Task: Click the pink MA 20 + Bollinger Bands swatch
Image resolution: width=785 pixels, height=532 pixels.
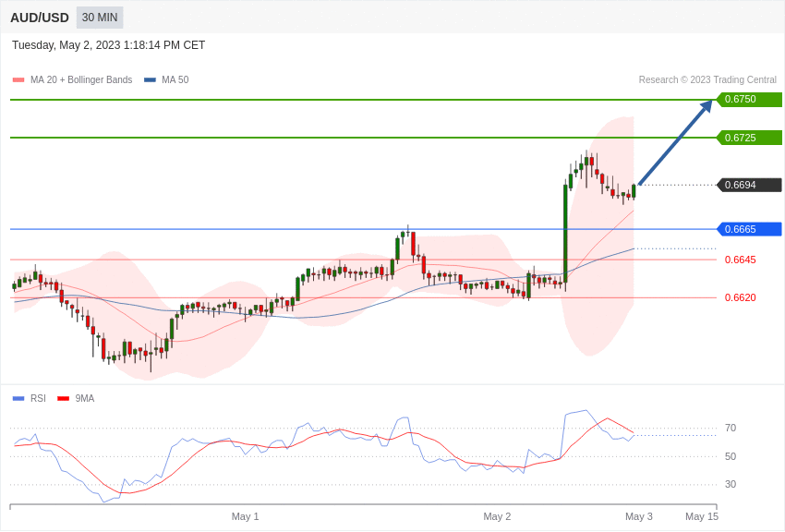Action: [x=18, y=80]
